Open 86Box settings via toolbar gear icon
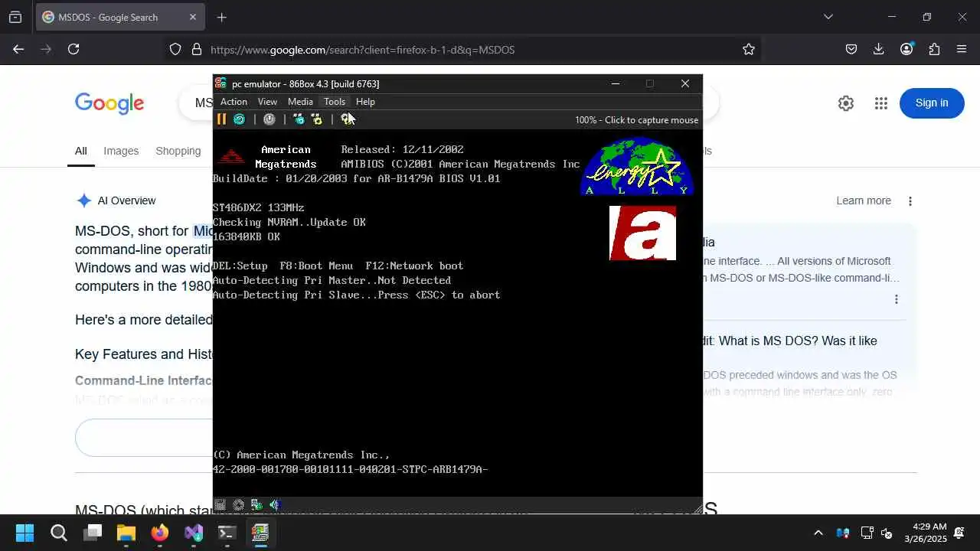The height and width of the screenshot is (551, 980). tap(347, 119)
